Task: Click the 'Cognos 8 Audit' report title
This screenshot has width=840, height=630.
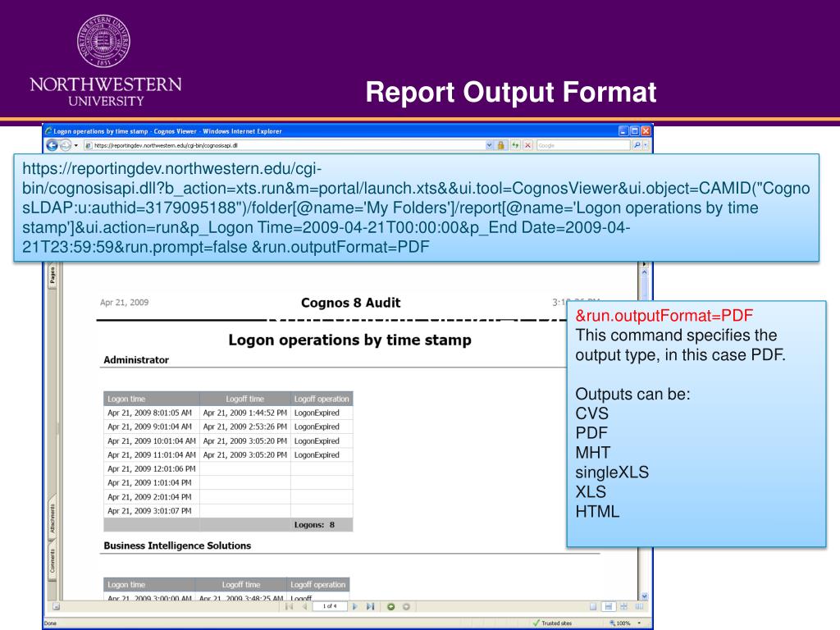Action: coord(351,303)
